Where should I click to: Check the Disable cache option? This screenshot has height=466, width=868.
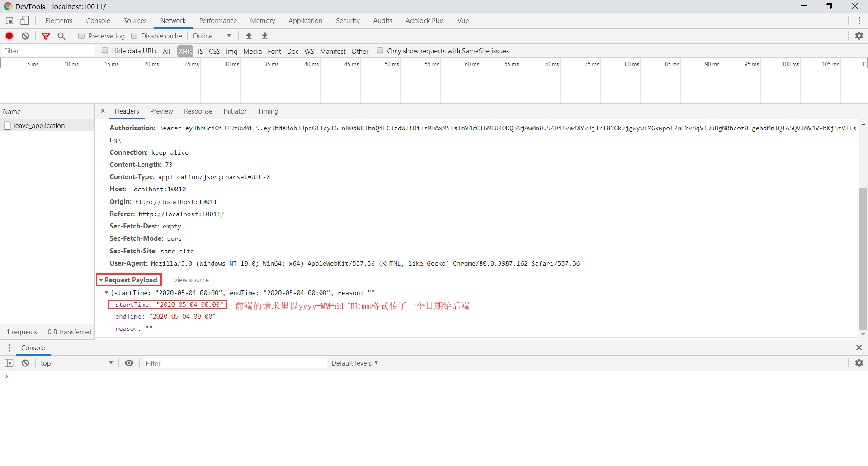[134, 36]
